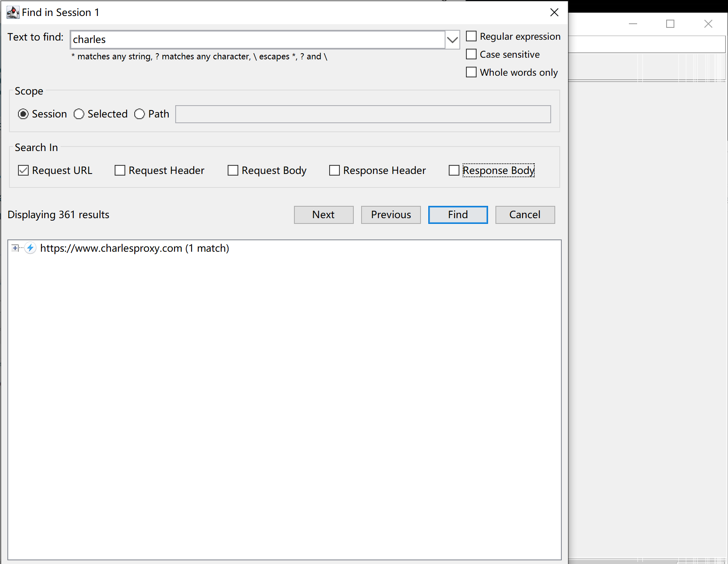The image size is (728, 564).
Task: Open the Text to find history dropdown
Action: (x=452, y=40)
